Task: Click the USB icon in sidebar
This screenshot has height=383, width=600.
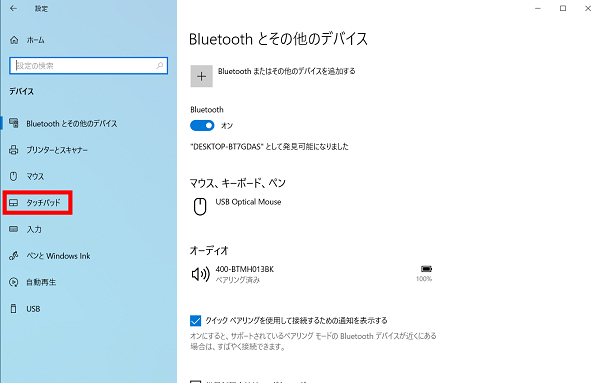Action: [x=14, y=308]
